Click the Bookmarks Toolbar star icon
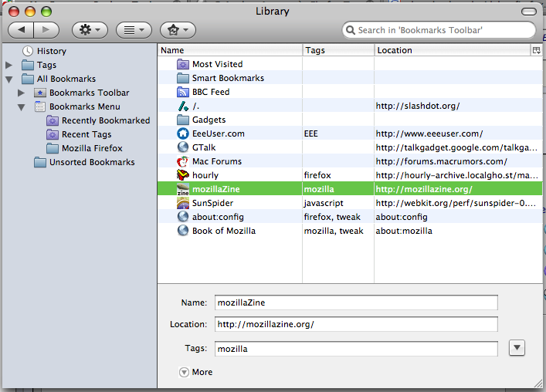The height and width of the screenshot is (392, 546). 40,93
